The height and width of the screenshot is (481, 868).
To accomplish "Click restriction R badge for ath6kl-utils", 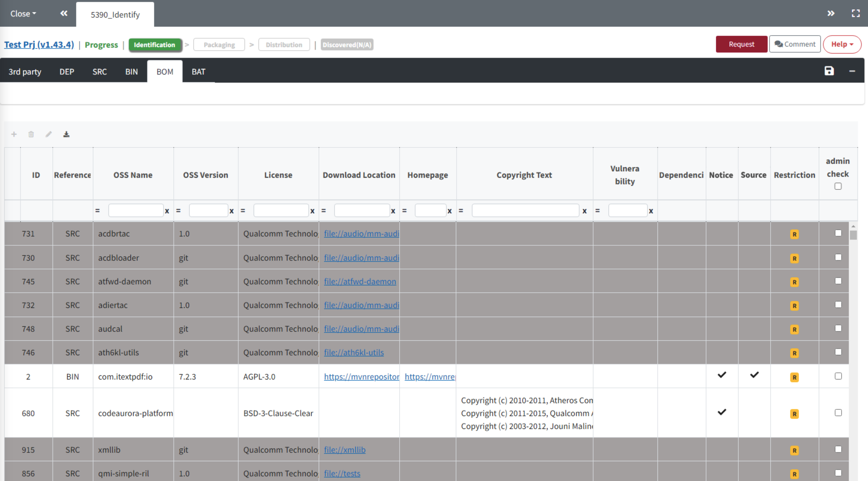I will [x=794, y=353].
